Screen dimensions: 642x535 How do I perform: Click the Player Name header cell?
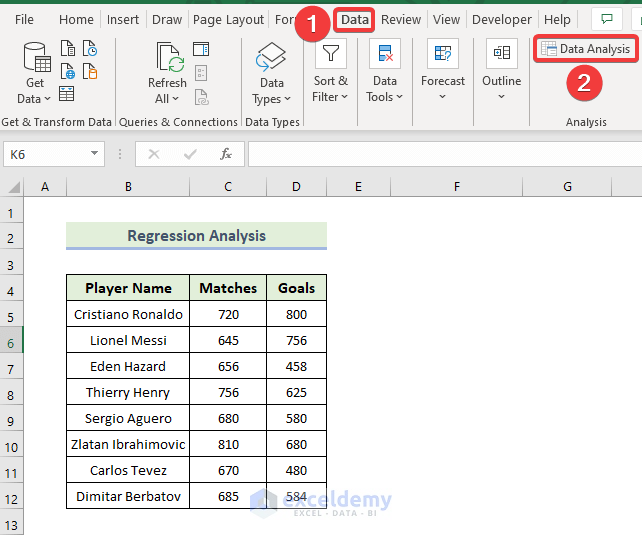[128, 288]
